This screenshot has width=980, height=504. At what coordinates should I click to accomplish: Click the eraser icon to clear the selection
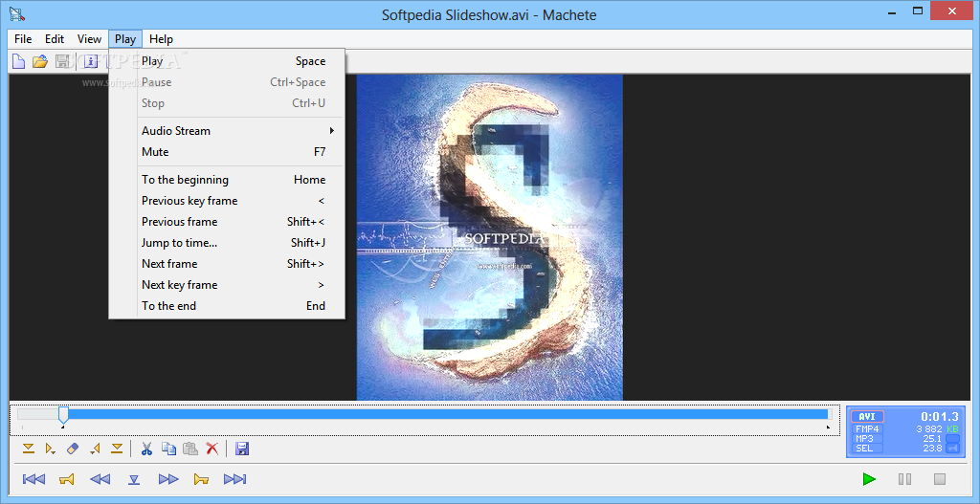[73, 449]
